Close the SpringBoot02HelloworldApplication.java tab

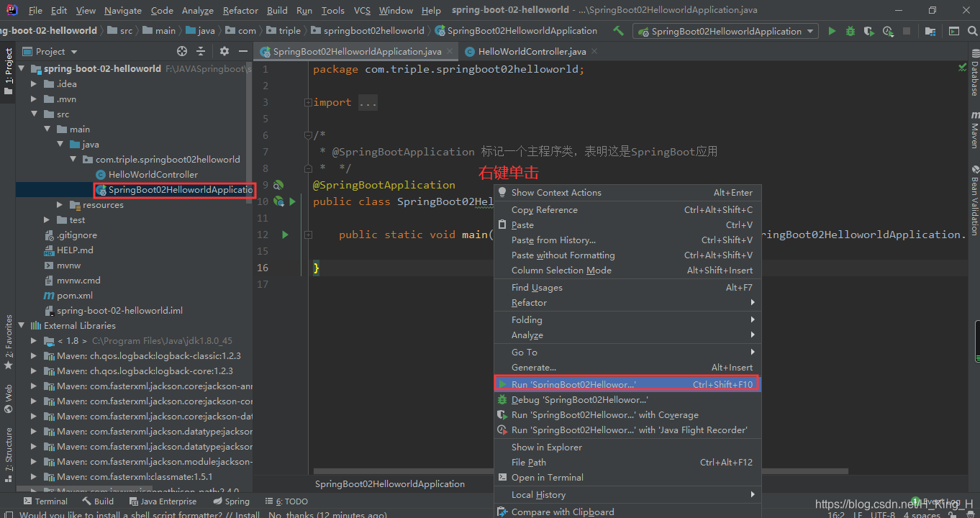(x=450, y=51)
